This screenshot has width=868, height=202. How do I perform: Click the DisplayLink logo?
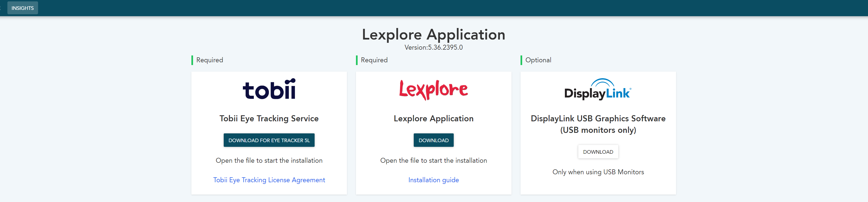pyautogui.click(x=598, y=89)
